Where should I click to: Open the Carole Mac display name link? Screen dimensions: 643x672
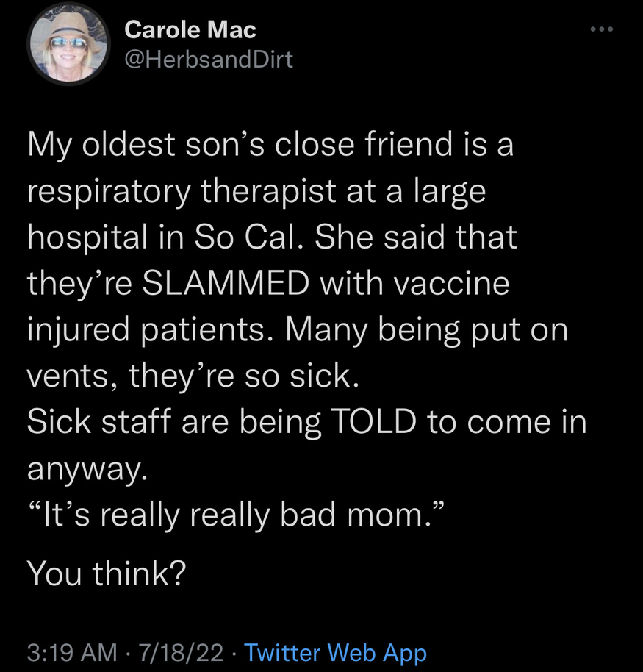(190, 30)
